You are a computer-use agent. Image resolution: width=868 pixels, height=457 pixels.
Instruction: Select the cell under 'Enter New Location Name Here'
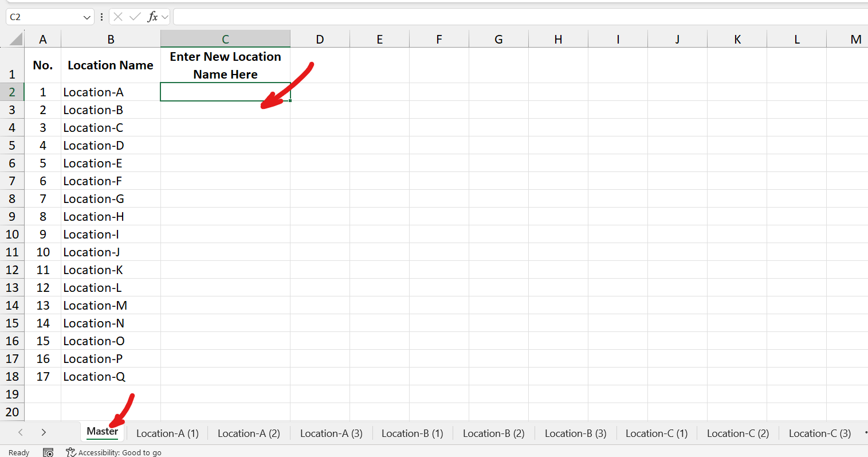click(x=225, y=92)
